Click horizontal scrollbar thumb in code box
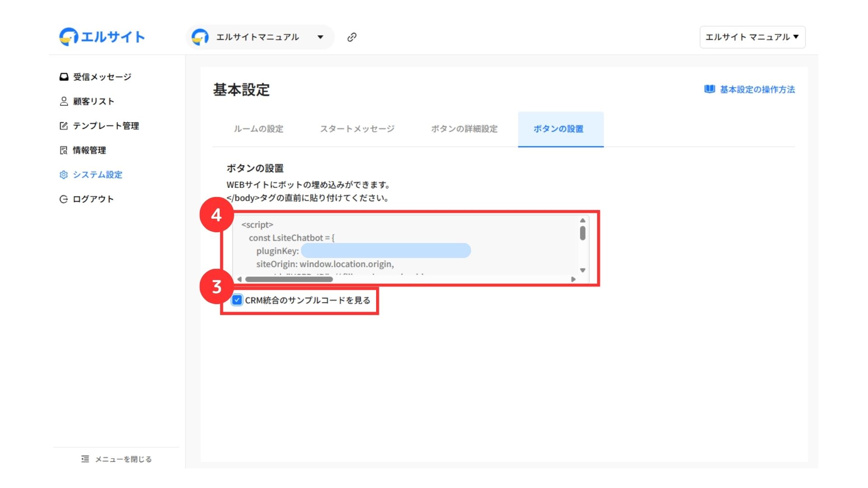Screen dimensions: 868x488 (x=288, y=279)
